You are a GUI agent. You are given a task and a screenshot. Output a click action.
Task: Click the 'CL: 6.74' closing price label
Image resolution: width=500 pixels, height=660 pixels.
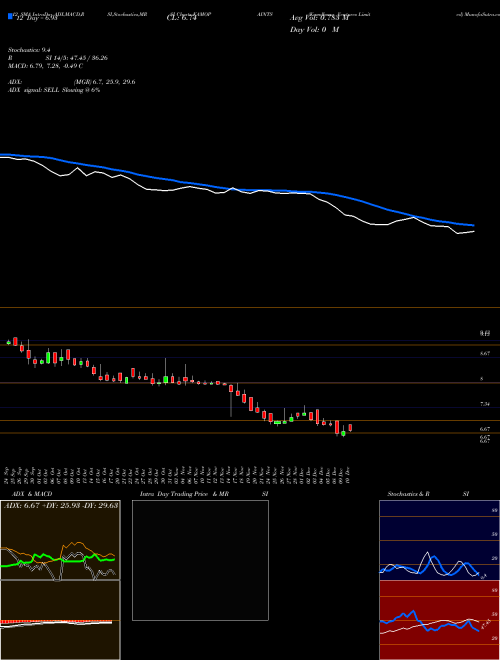pyautogui.click(x=181, y=19)
